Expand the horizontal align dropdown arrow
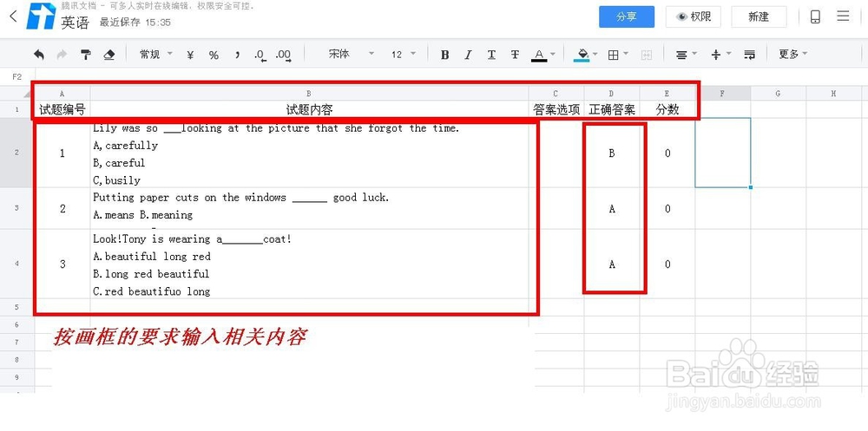868x431 pixels. 694,55
